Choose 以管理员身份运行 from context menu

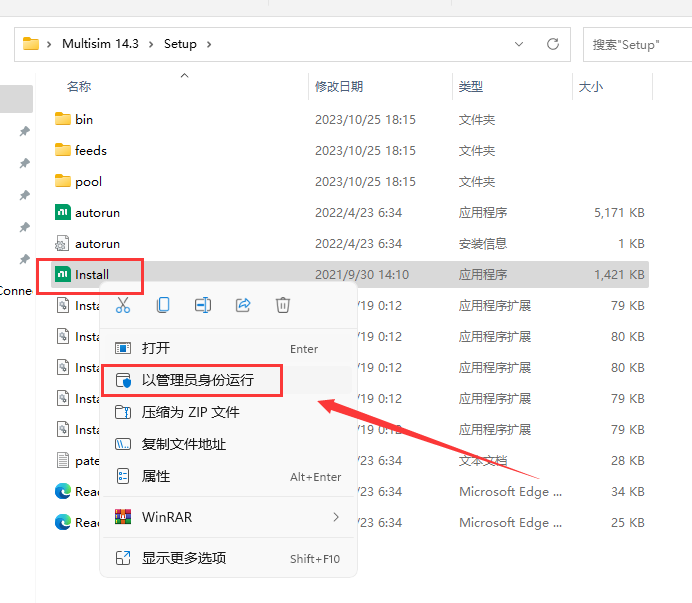pyautogui.click(x=197, y=380)
